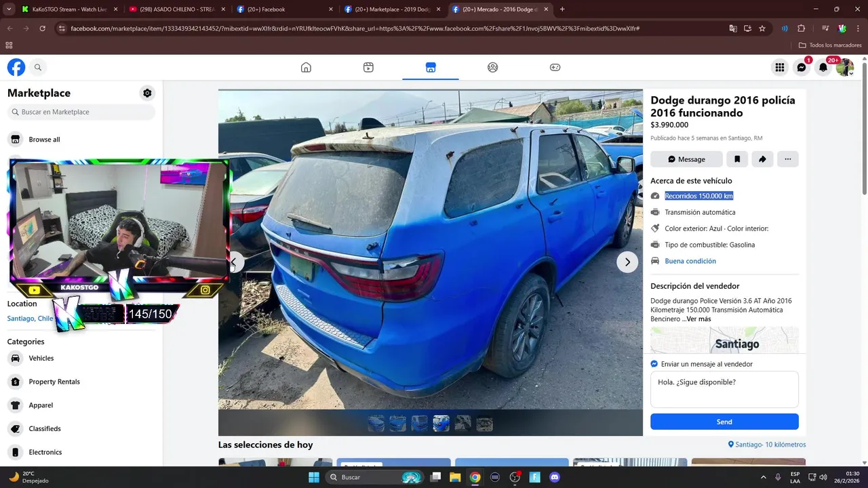Open the Facebook logo home link
Viewport: 868px width, 488px height.
click(16, 67)
